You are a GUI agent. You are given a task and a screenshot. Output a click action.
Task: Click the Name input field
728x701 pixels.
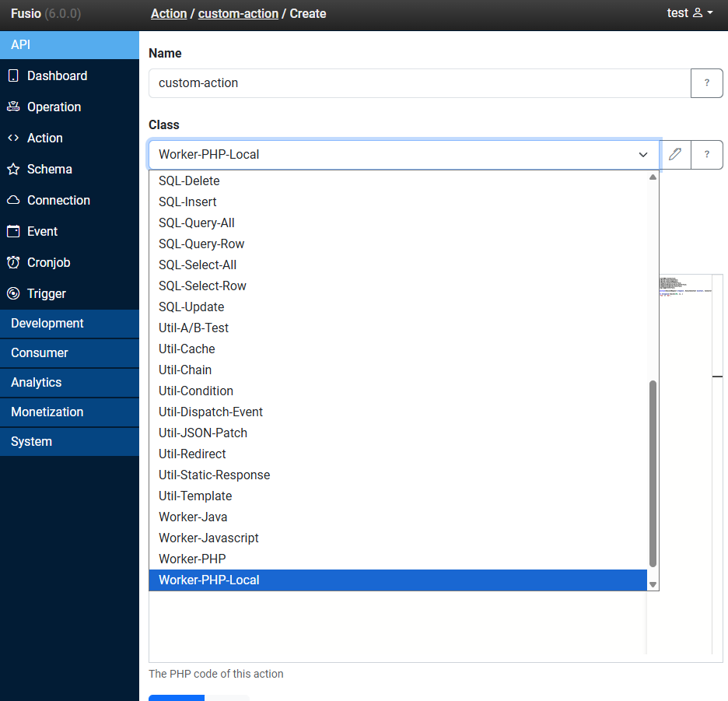[419, 82]
